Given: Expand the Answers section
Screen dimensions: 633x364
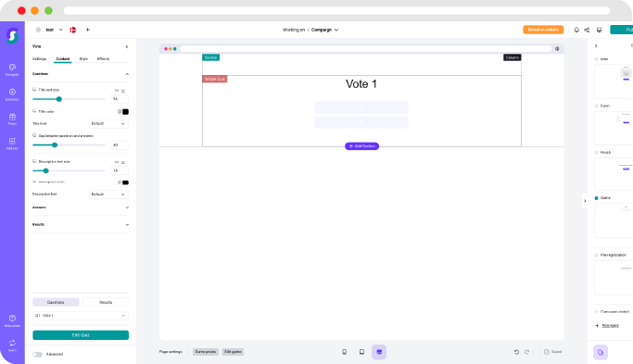Looking at the screenshot, I should tap(81, 207).
